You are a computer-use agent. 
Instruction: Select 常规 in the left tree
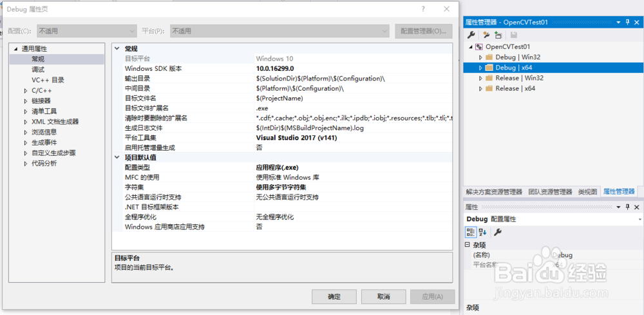click(x=57, y=59)
